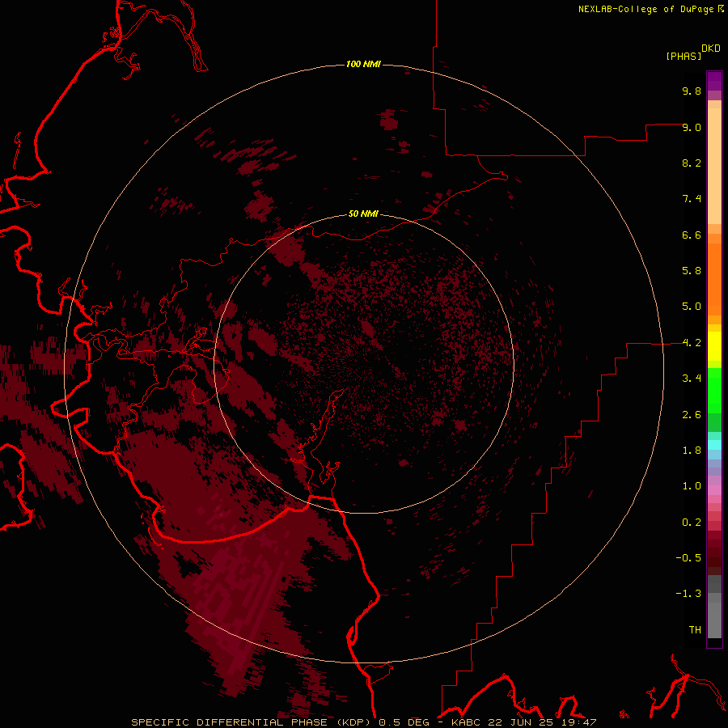Select the cyan segment of the color bar

714,445
